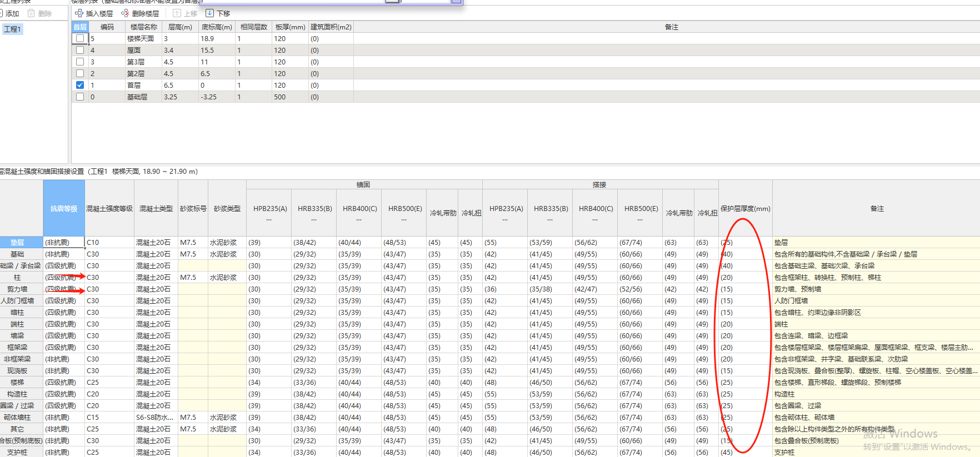Select the 剪力墙 row label

pyautogui.click(x=21, y=289)
